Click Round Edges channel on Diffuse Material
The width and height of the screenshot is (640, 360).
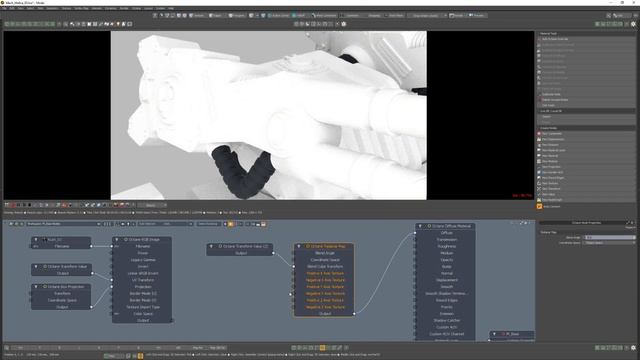[447, 300]
